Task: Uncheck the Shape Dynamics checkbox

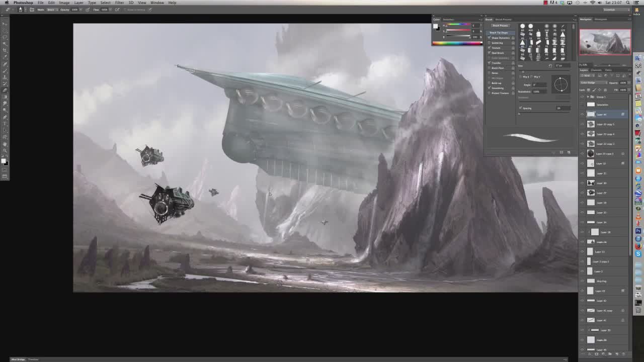Action: [x=489, y=38]
